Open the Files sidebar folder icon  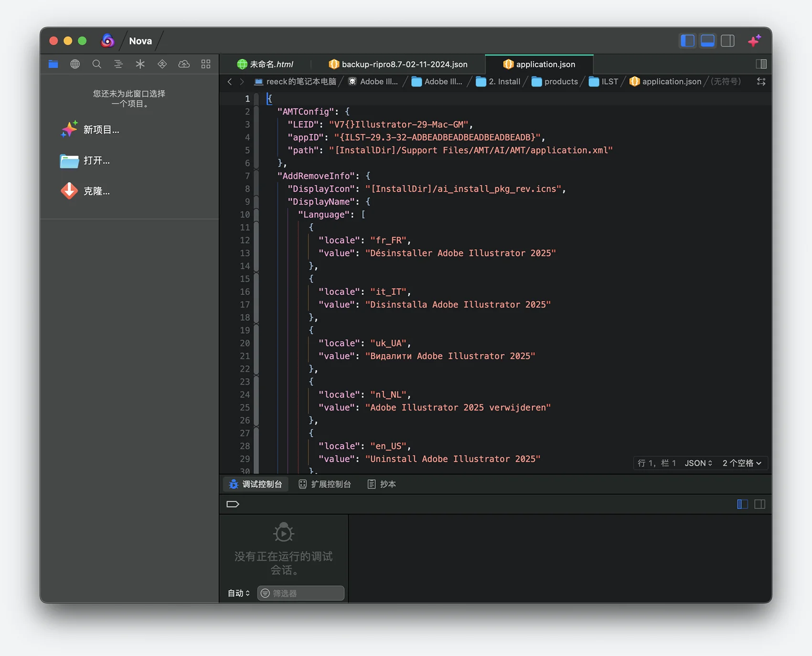point(53,64)
